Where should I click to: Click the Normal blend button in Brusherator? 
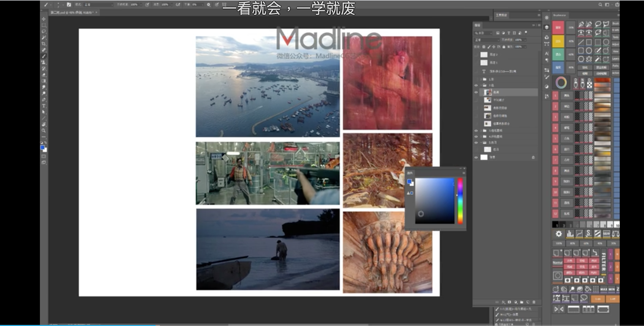(557, 263)
